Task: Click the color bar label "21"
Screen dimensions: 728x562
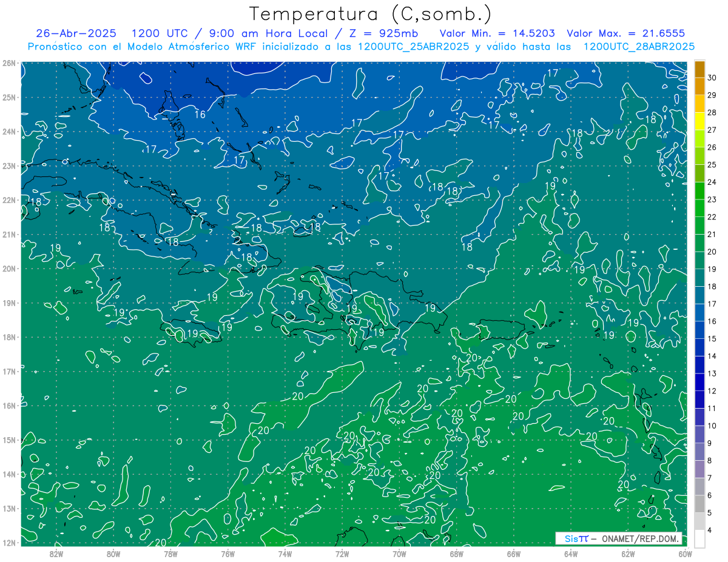Action: 712,234
